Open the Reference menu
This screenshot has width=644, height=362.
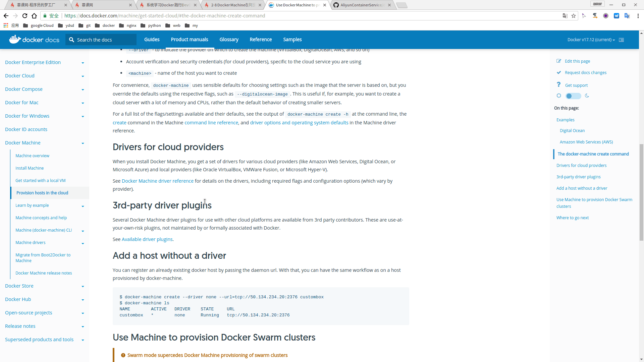(x=261, y=40)
